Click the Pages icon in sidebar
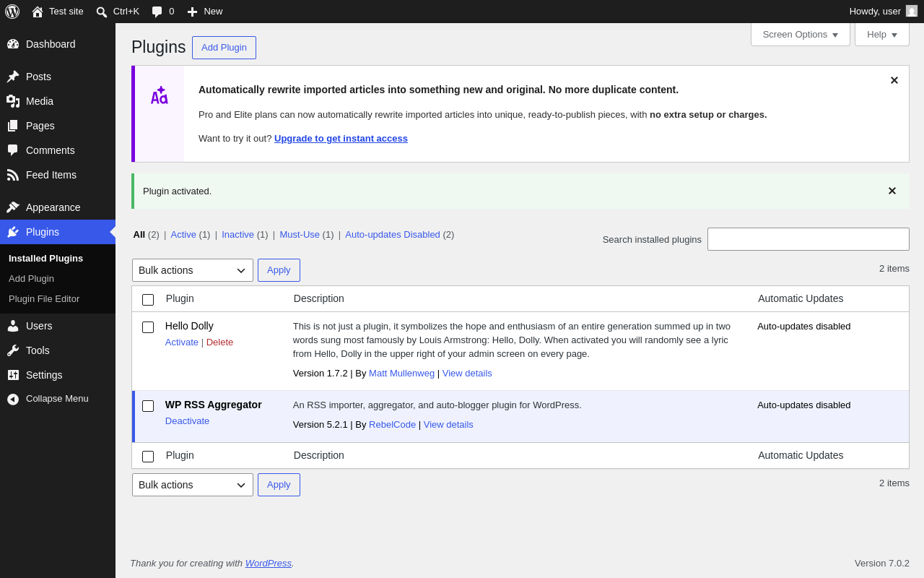 coord(13,126)
